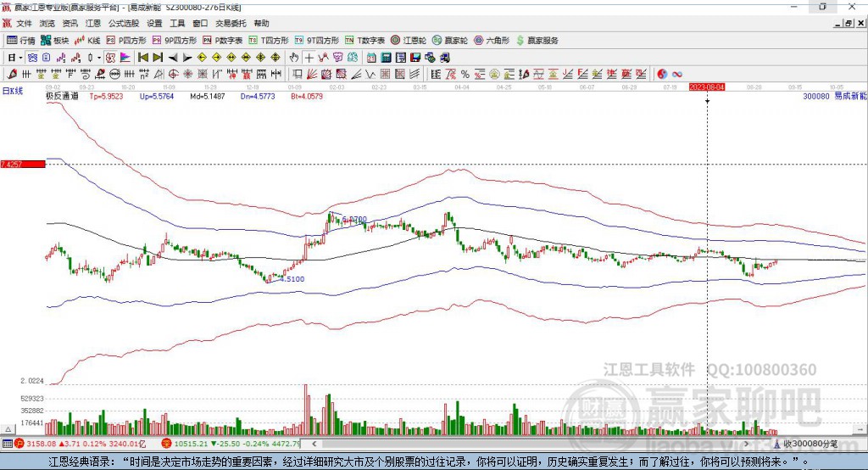Screen dimensions: 868x470
Task: Select the hand pan tool
Action: [x=294, y=58]
